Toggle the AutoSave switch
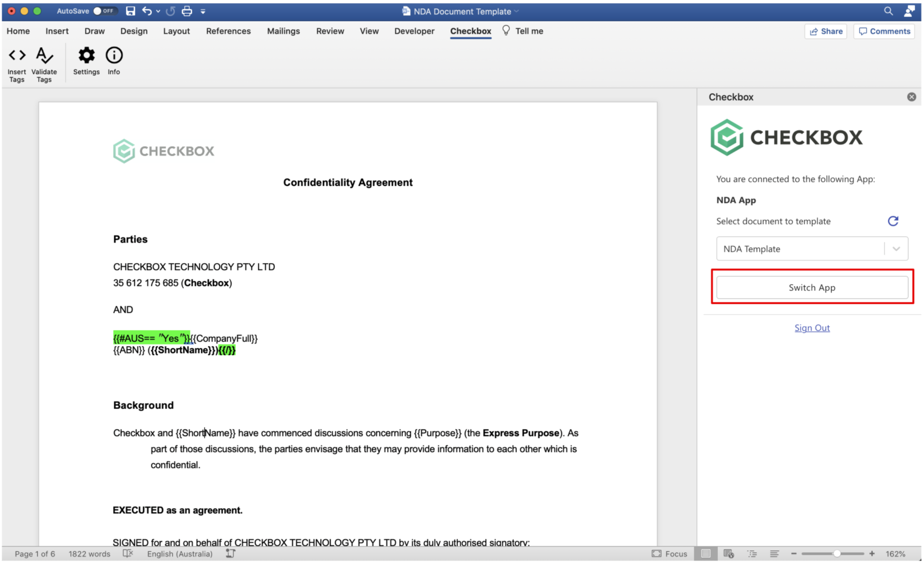Screen dimensions: 924x563 click(105, 11)
